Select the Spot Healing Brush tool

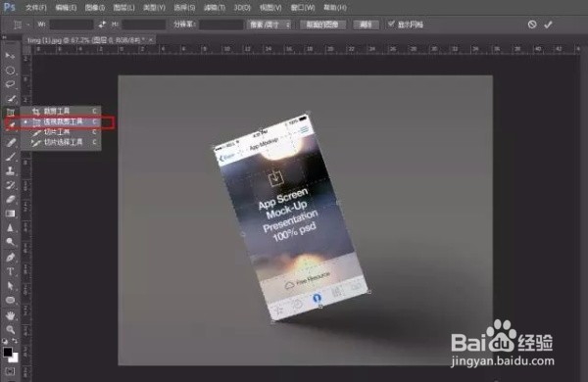[10, 142]
